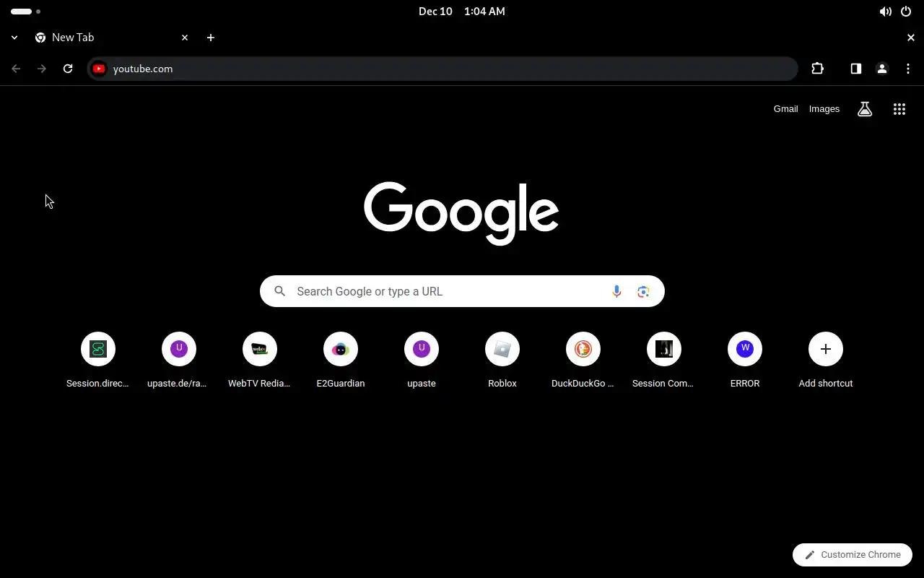The image size is (924, 578).
Task: Click the address bar showing youtube.com
Action: pyautogui.click(x=442, y=69)
